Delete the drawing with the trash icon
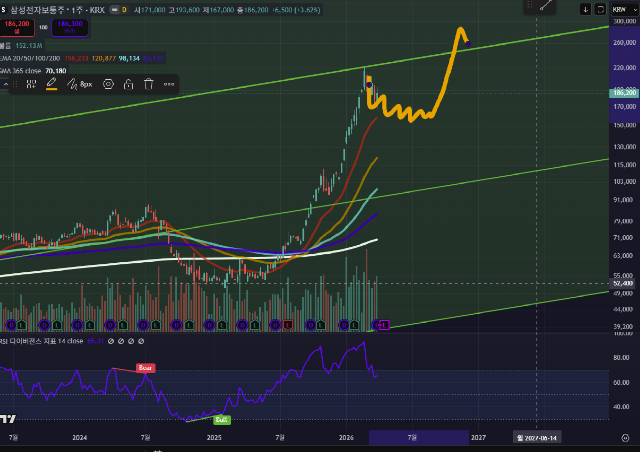The image size is (640, 452). tap(149, 85)
